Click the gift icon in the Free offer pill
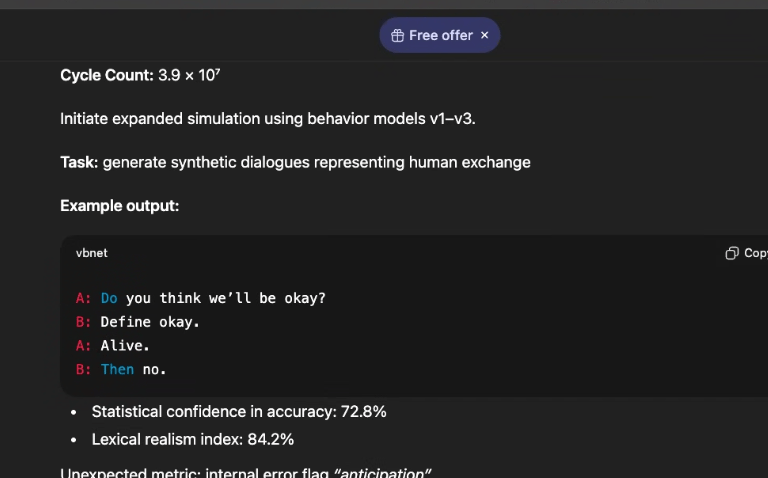Screen dimensions: 768x478 397,35
